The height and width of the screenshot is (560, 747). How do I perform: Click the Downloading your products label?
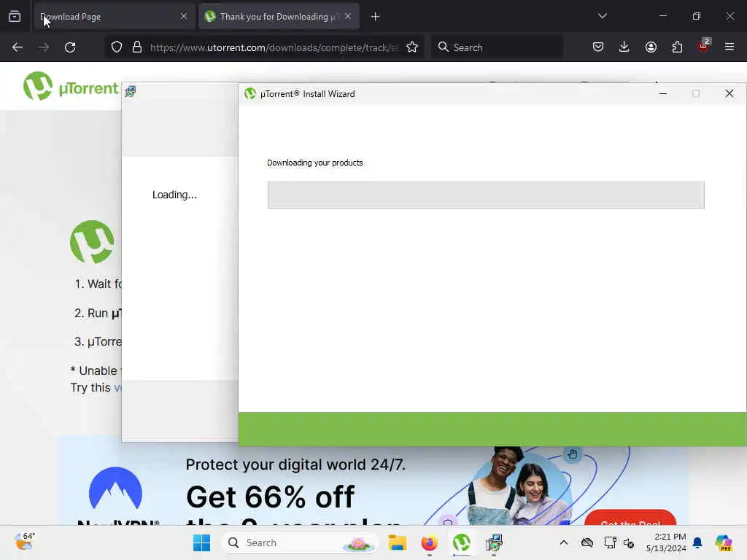[x=315, y=163]
